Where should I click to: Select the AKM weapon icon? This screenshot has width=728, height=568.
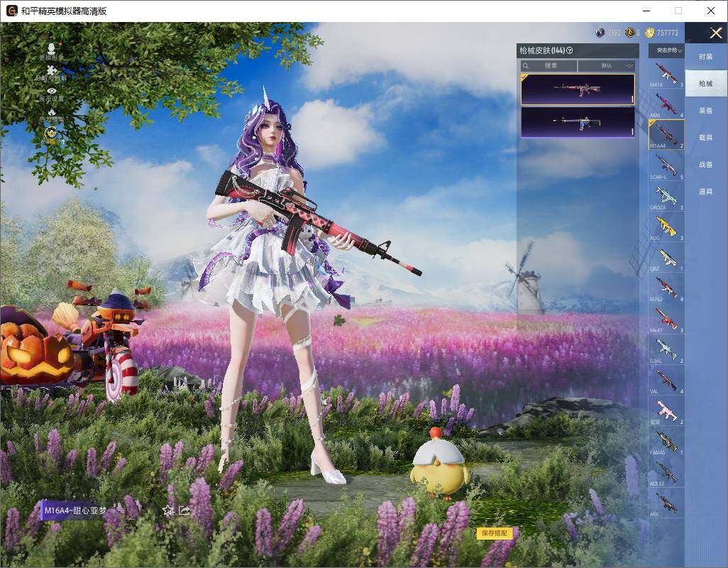(x=666, y=104)
